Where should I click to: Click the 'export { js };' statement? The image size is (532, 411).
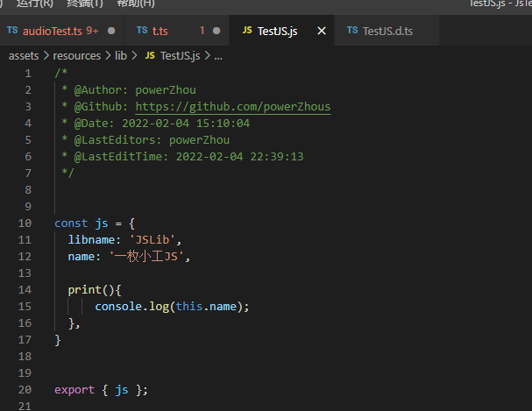coord(101,390)
